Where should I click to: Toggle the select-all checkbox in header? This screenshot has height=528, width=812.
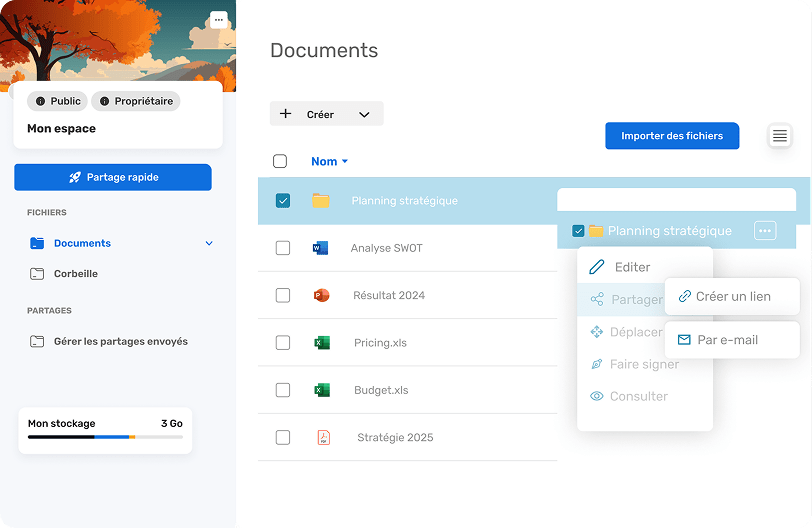[280, 161]
